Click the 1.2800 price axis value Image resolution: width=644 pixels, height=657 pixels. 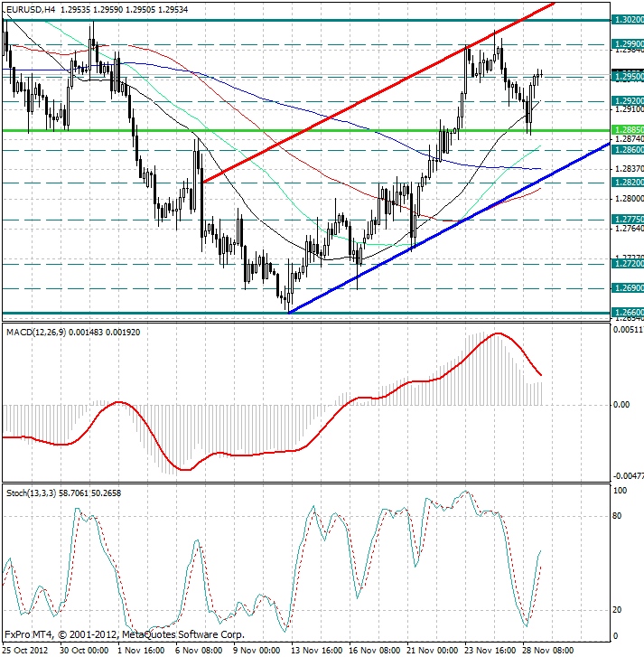pyautogui.click(x=629, y=198)
